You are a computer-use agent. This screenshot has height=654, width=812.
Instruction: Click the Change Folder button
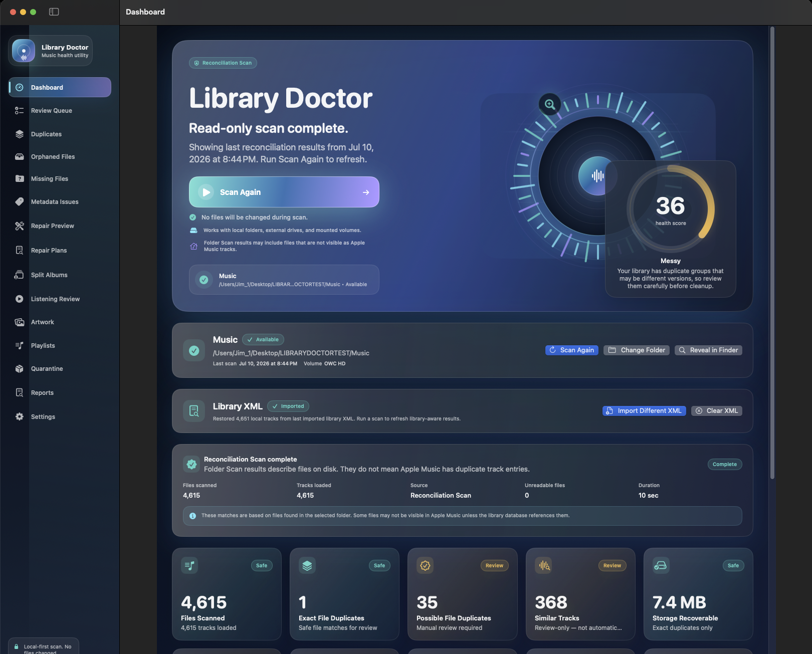(x=637, y=350)
